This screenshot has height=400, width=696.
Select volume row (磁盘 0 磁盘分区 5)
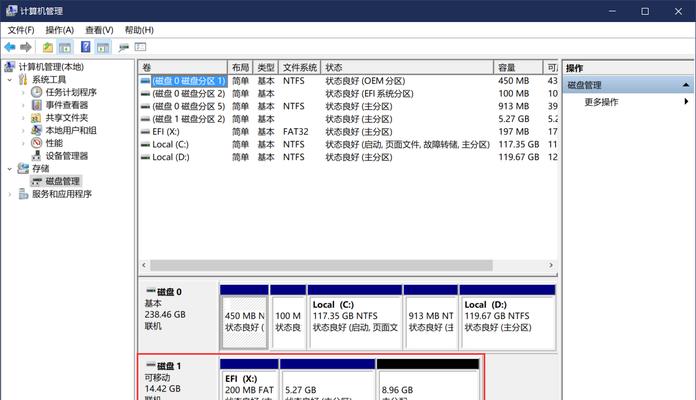coord(348,107)
